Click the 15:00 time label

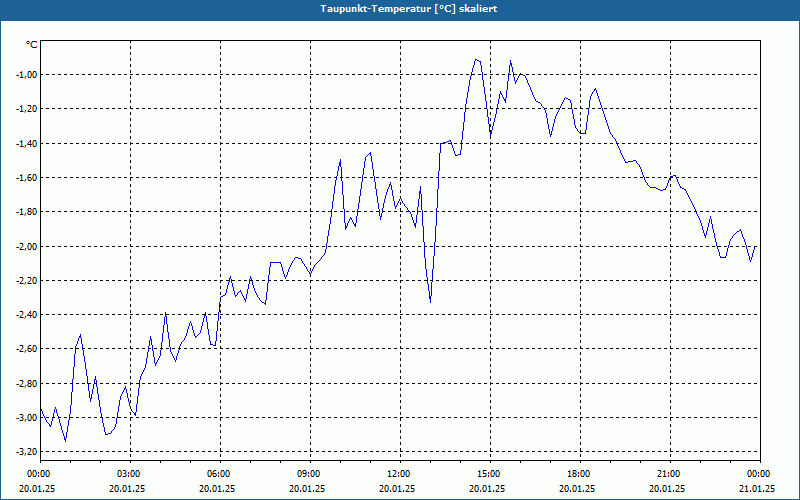pyautogui.click(x=490, y=474)
